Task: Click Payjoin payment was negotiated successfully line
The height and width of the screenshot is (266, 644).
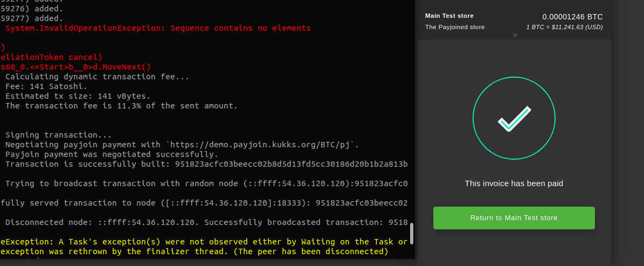Action: coord(112,154)
